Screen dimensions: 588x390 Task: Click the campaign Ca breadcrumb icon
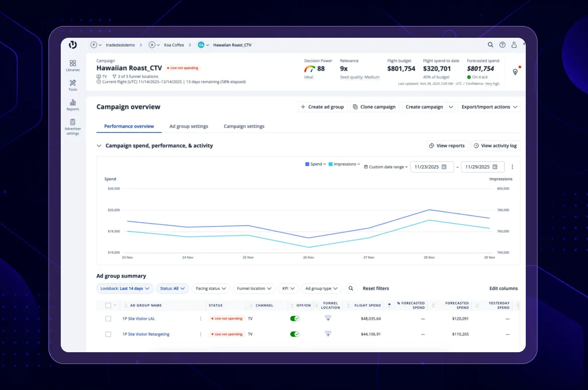pyautogui.click(x=201, y=45)
